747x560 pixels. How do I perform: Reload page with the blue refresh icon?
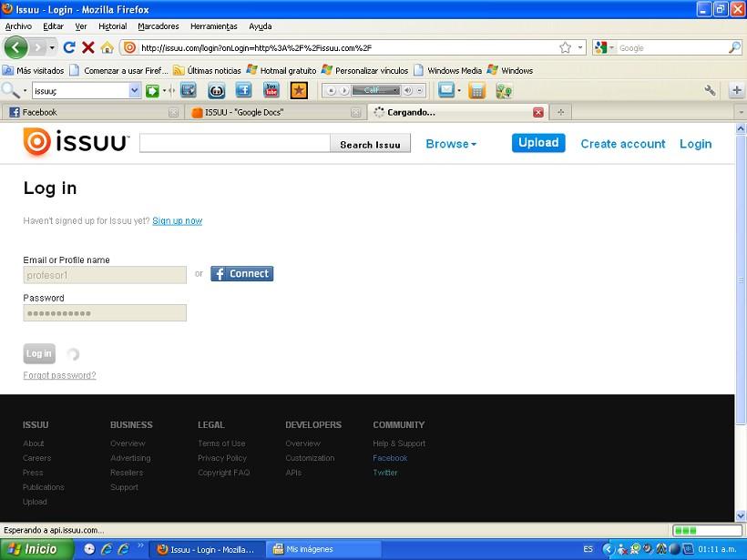(69, 47)
